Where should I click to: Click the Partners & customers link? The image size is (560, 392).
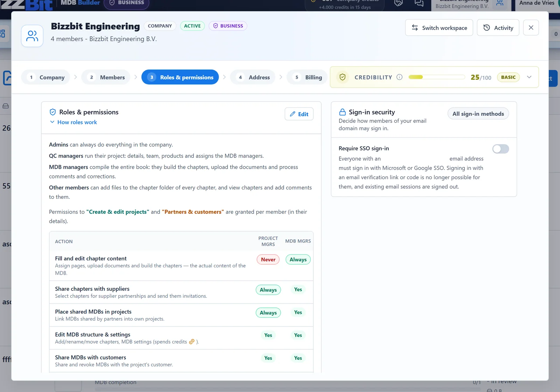(x=193, y=212)
